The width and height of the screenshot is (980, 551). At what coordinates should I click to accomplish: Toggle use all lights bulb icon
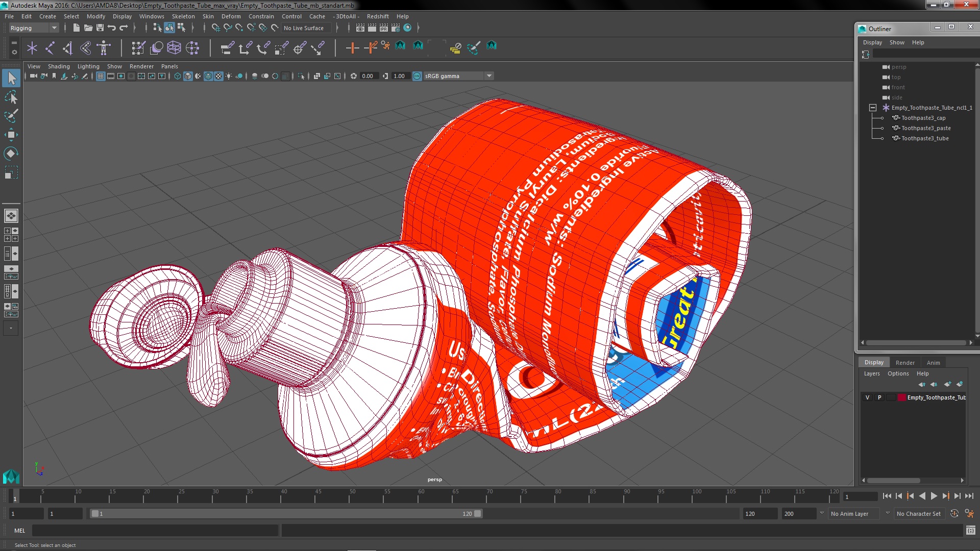[229, 76]
